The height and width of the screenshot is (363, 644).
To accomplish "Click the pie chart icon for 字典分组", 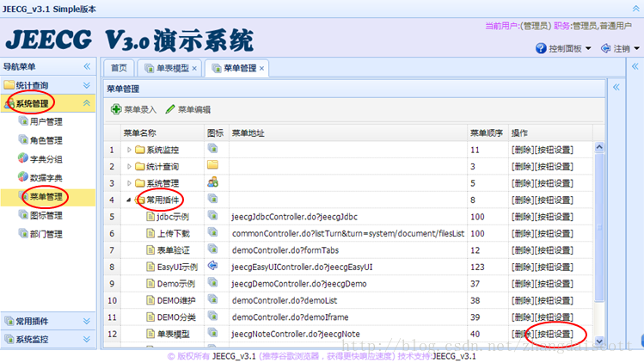I will pyautogui.click(x=23, y=158).
